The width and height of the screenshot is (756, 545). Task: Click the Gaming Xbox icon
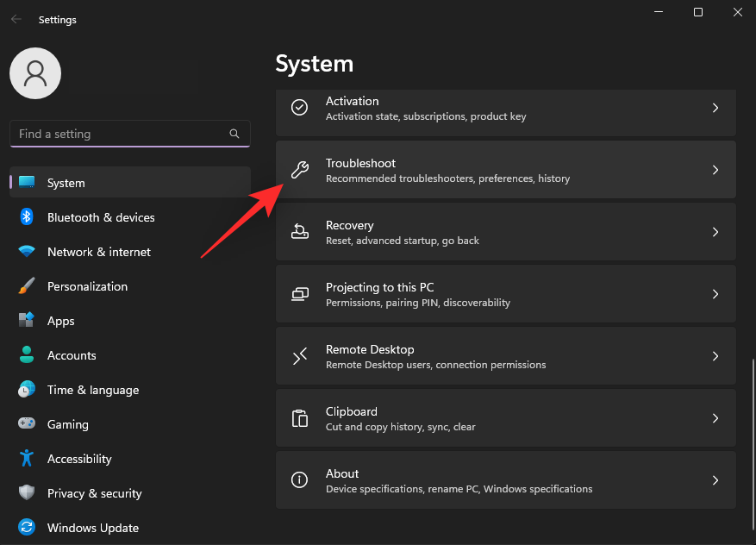tap(26, 424)
